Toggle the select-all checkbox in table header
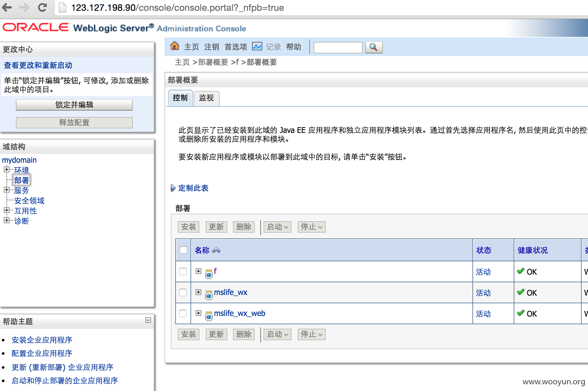Image resolution: width=588 pixels, height=391 pixels. pyautogui.click(x=184, y=250)
